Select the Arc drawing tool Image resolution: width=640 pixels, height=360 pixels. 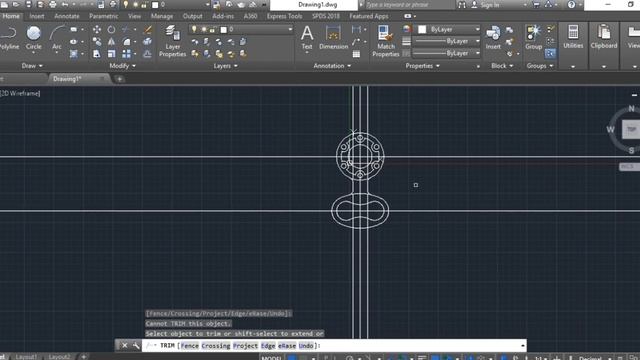pos(57,38)
